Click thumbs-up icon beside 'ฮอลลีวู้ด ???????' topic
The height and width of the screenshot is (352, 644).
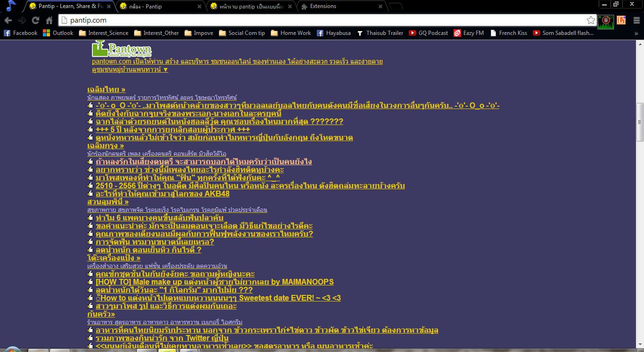pos(91,121)
